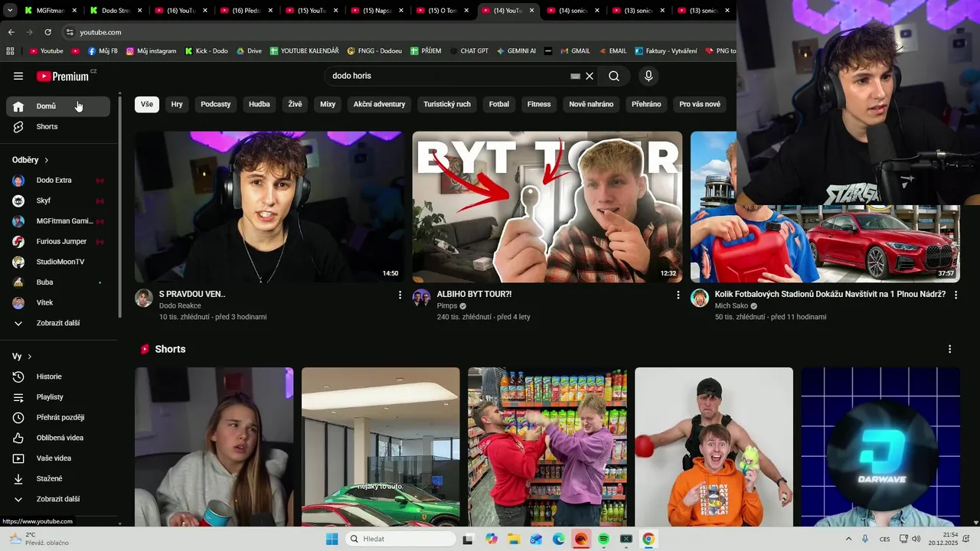Open Přehrát později list
The width and height of the screenshot is (980, 551).
pyautogui.click(x=58, y=417)
